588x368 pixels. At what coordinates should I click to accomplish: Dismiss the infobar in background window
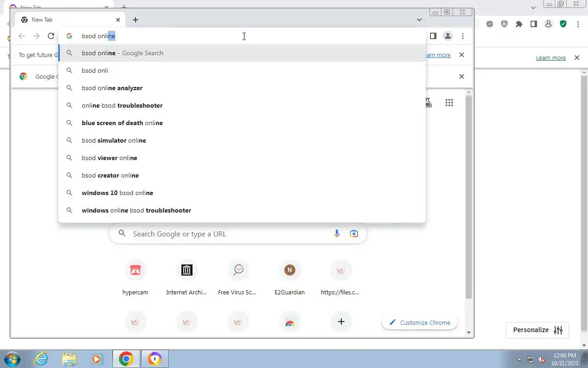577,57
